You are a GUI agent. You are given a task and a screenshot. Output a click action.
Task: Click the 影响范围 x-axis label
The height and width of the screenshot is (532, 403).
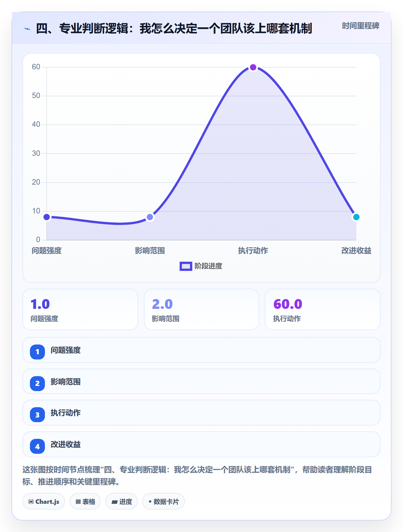tap(150, 251)
